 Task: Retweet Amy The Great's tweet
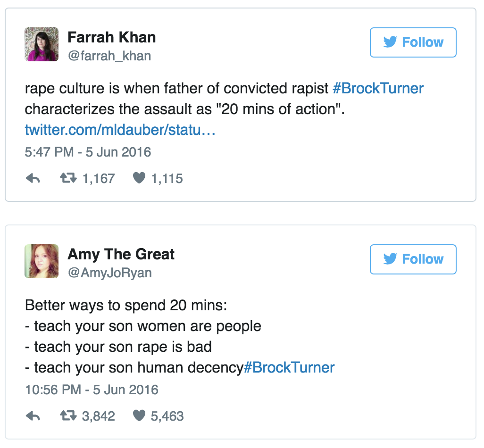click(x=67, y=416)
